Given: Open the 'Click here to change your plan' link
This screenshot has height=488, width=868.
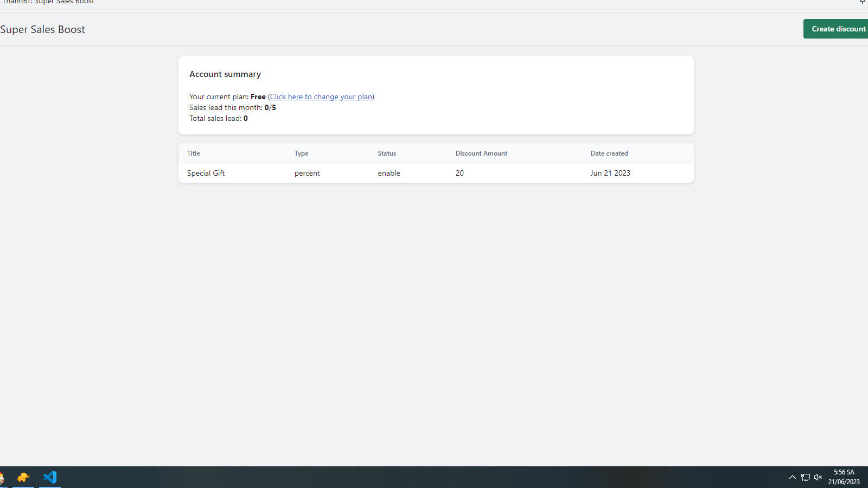Looking at the screenshot, I should click(321, 97).
